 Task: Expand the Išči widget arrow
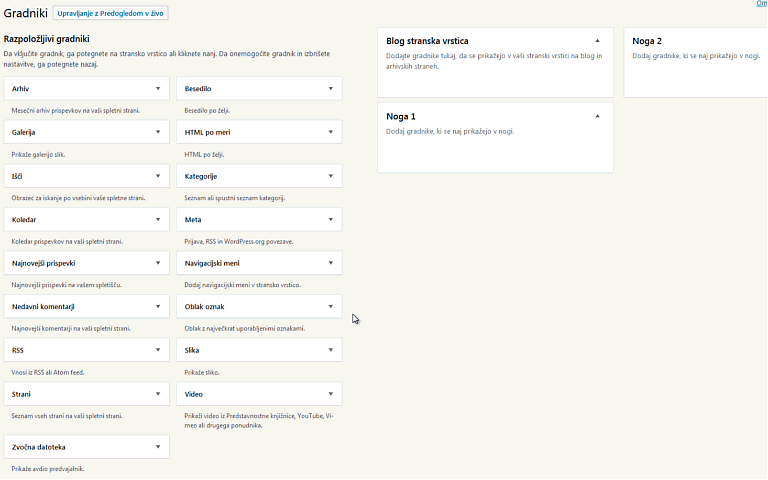[x=157, y=176]
